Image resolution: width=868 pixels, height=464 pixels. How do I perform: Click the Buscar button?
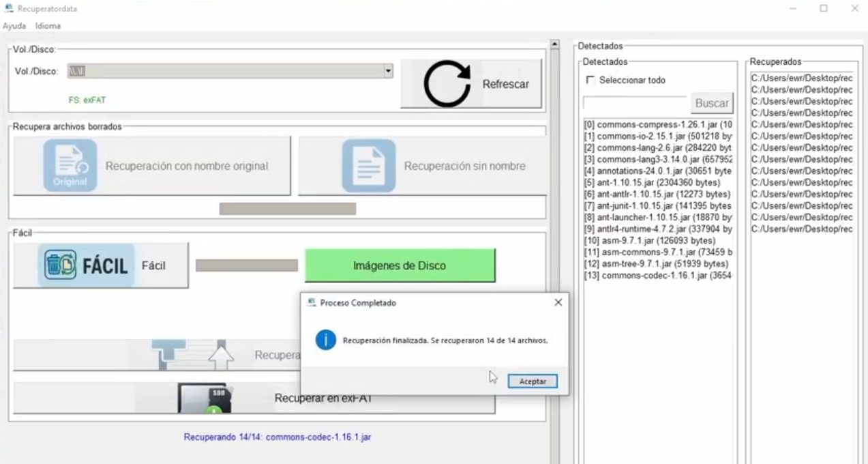[712, 104]
